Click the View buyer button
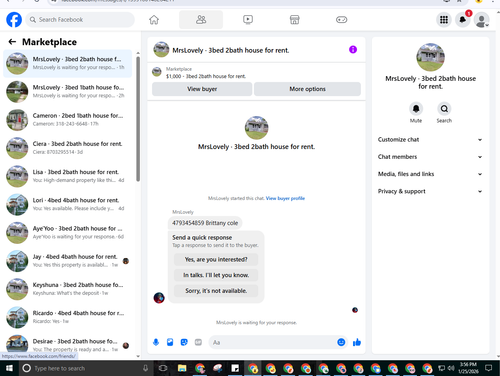Screen dimensions: 500x376 [202, 89]
